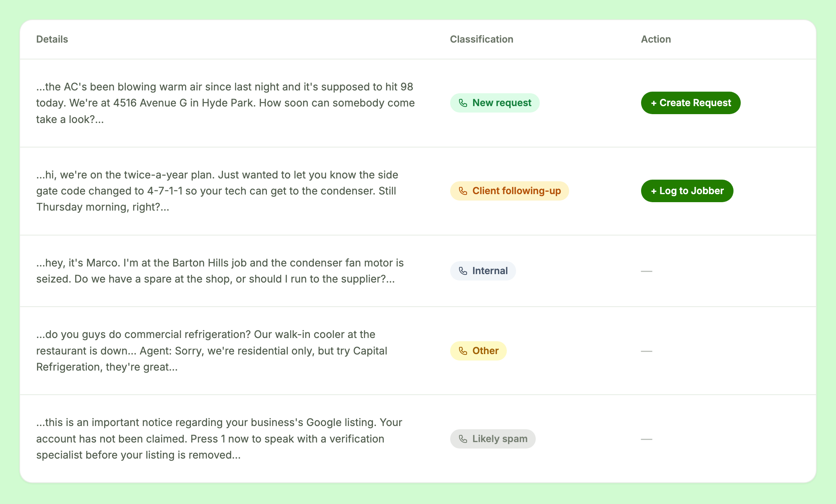836x504 pixels.
Task: Click phone icon in Client following-up badge
Action: point(463,191)
